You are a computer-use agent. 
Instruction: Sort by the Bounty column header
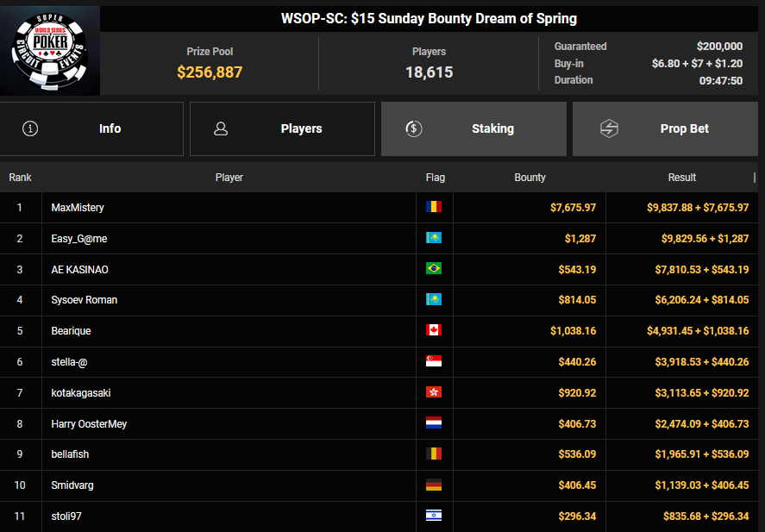(530, 178)
